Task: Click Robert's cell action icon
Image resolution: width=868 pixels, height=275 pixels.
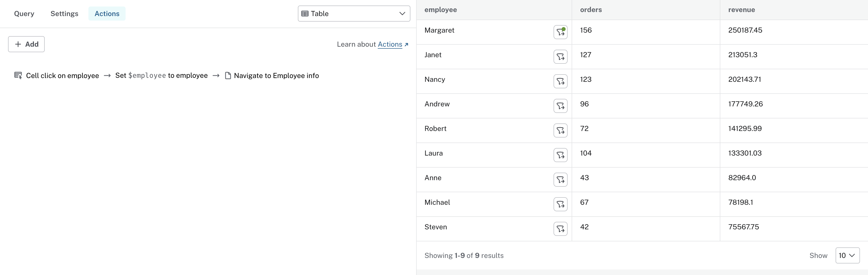Action: click(x=560, y=130)
